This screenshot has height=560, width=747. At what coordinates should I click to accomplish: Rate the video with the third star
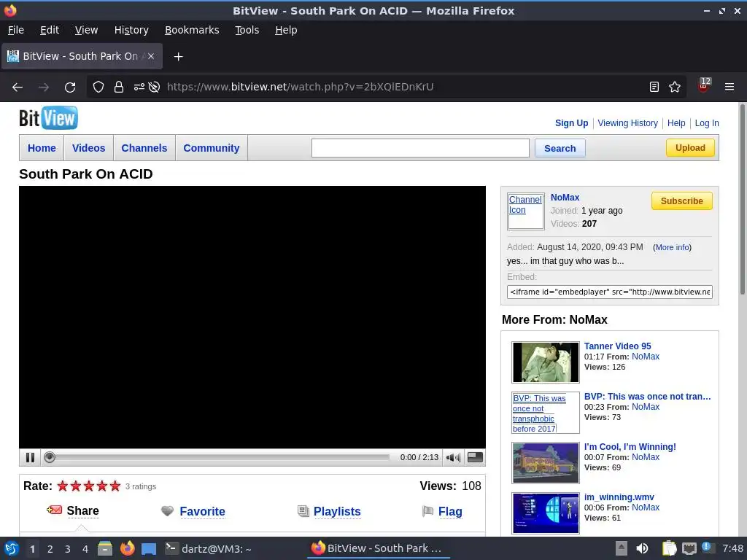click(88, 486)
